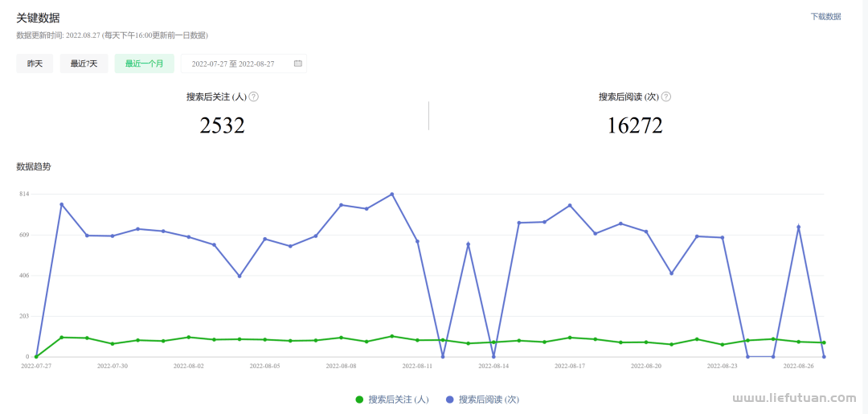Screen dimensions: 868x414
Task: Click blue data point at zero on 2022-08-12
Action: click(x=443, y=356)
